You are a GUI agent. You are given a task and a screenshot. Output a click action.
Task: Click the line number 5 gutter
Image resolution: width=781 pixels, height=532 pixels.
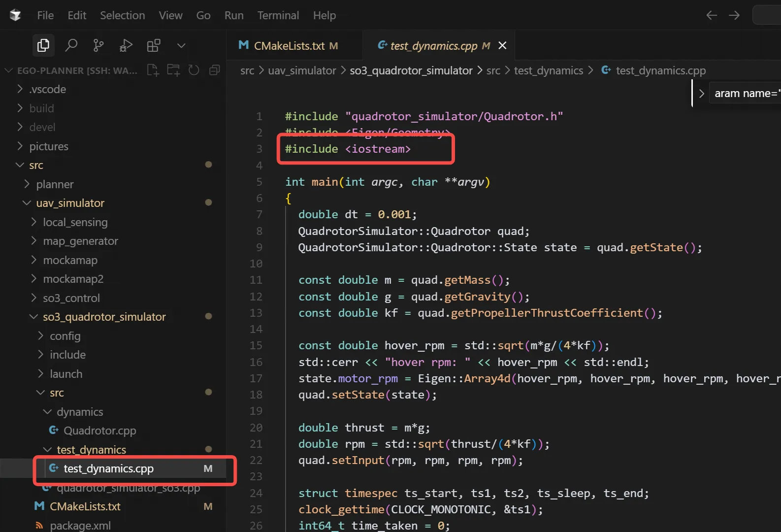coord(259,182)
